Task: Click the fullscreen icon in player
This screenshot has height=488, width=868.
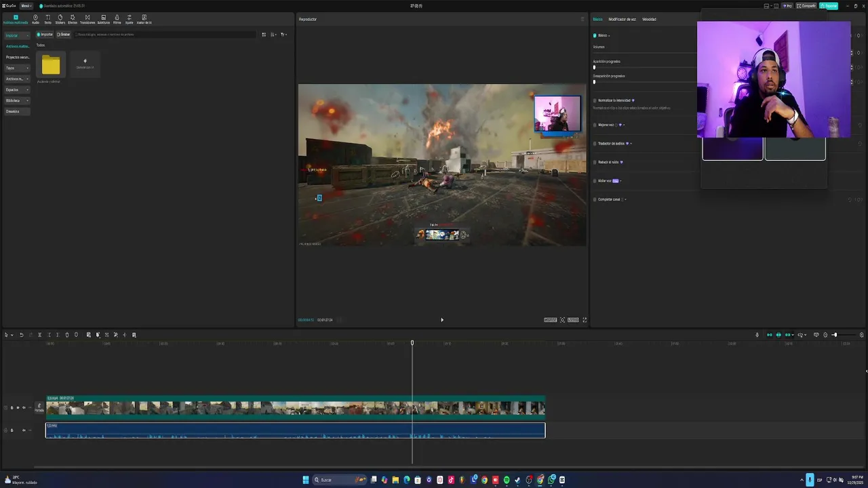Action: (585, 320)
